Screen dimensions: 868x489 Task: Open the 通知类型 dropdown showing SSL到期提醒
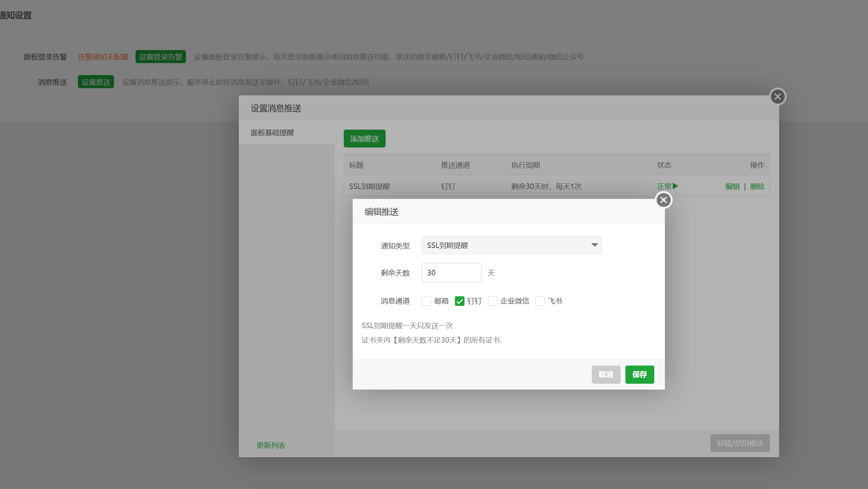point(511,245)
